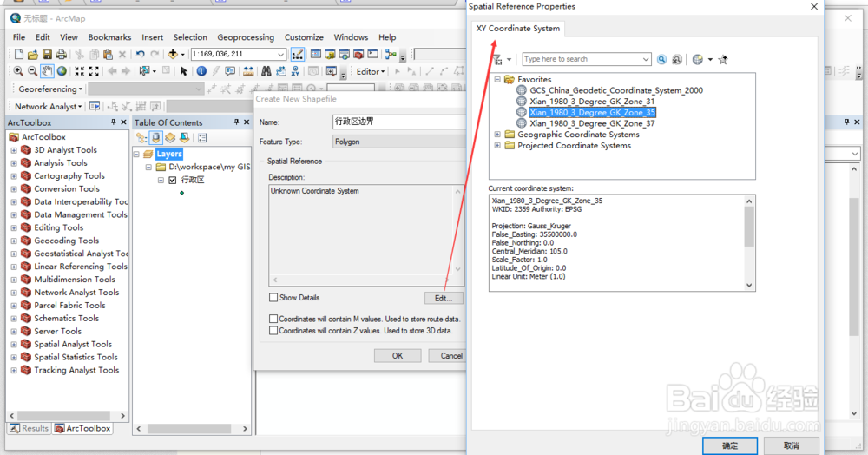Switch to the Results tab

click(30, 428)
